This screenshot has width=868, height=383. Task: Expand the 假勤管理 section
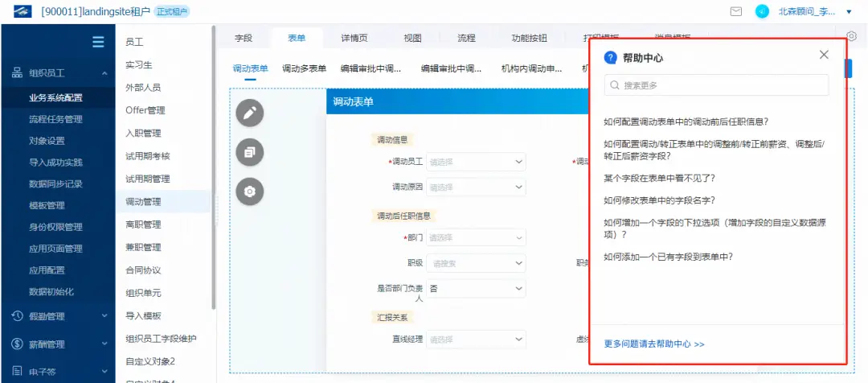pos(104,316)
